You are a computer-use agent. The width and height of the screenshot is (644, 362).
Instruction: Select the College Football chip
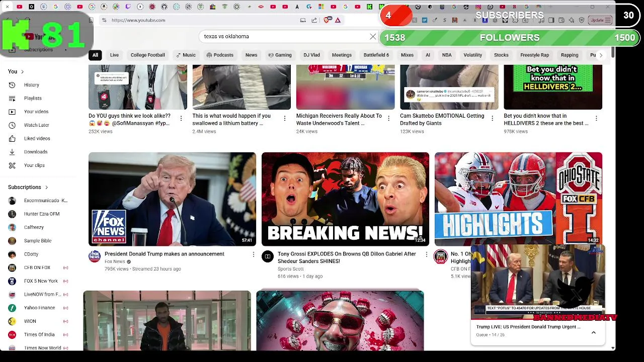[147, 55]
